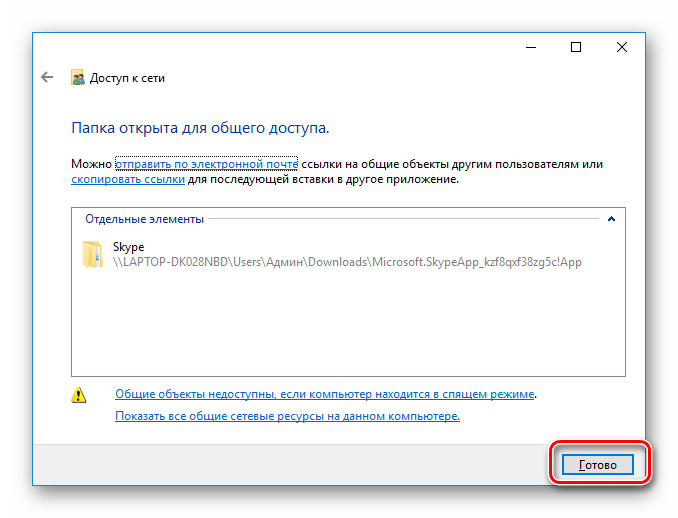The image size is (678, 518).
Task: Minimize the network access window
Action: pyautogui.click(x=531, y=47)
